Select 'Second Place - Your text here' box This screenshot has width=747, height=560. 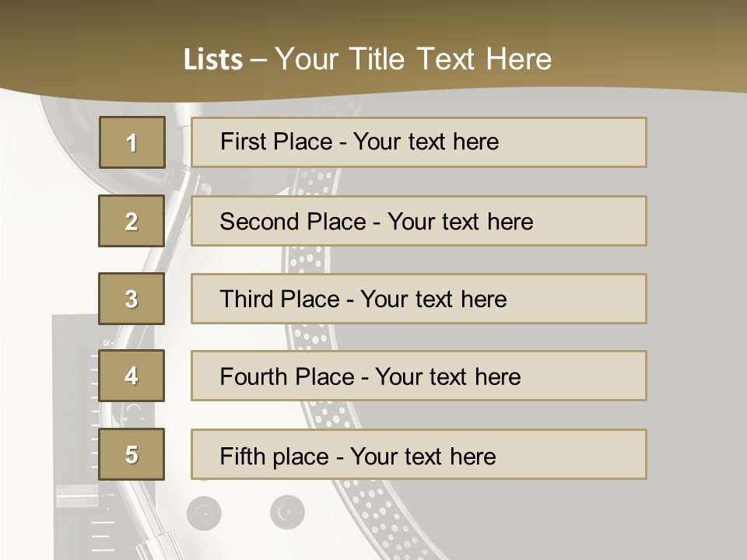pos(419,221)
